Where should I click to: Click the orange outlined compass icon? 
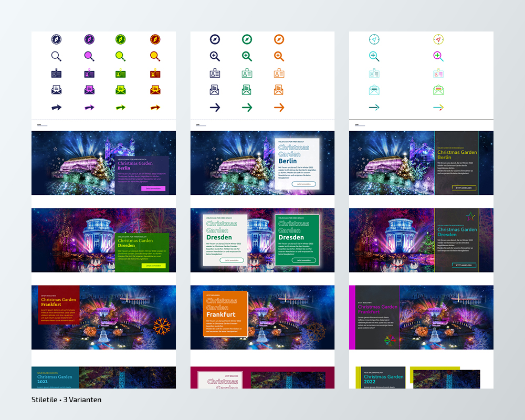click(x=279, y=39)
